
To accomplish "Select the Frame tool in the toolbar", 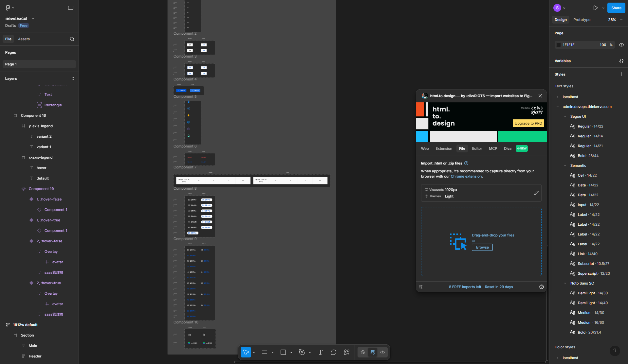I will click(265, 352).
